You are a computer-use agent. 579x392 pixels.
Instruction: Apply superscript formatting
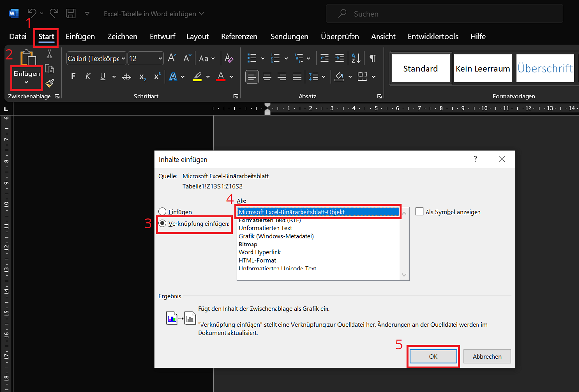click(x=157, y=76)
